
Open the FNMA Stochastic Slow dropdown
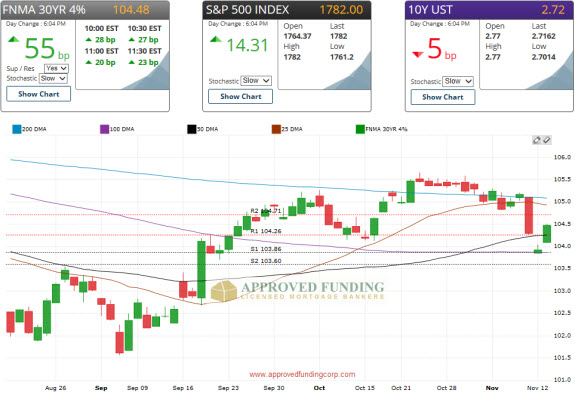[53, 78]
